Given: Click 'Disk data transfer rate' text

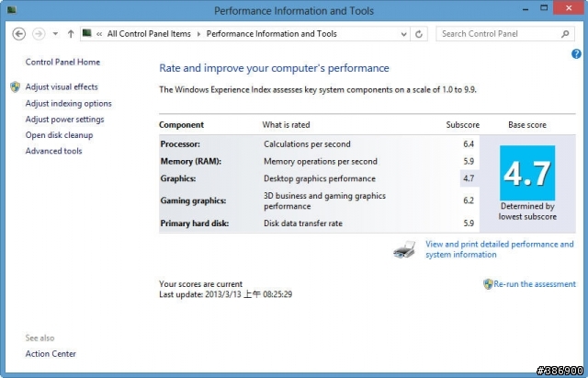Looking at the screenshot, I should [x=303, y=223].
